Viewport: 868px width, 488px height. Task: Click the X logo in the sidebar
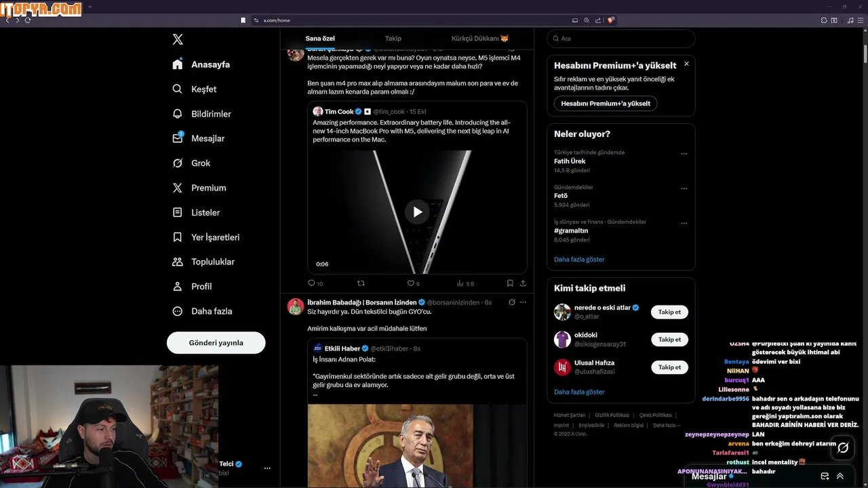pyautogui.click(x=178, y=39)
